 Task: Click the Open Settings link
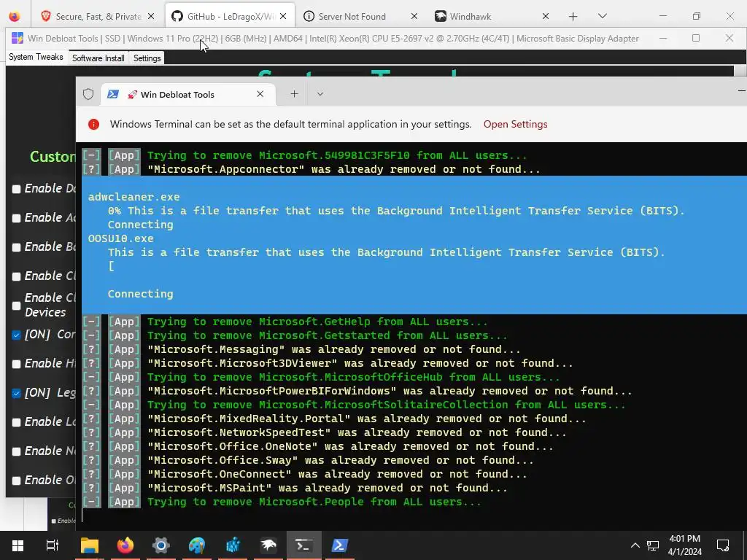coord(516,124)
